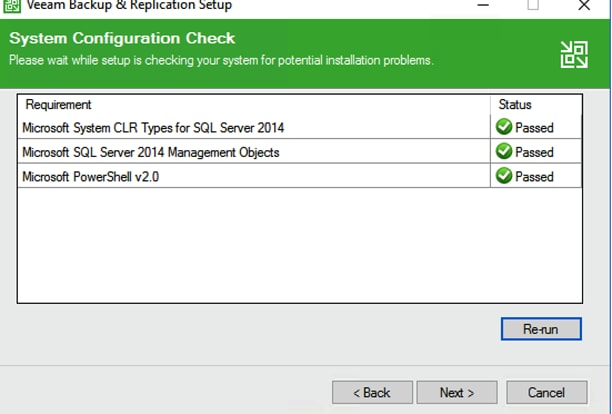Image resolution: width=612 pixels, height=414 pixels.
Task: Click the Veeam app icon in title bar
Action: point(12,5)
